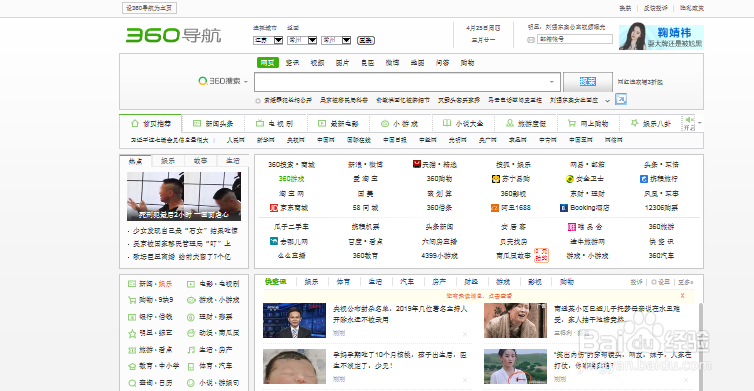Click the play icon on the latest movies tab
This screenshot has width=754, height=391.
coord(322,124)
